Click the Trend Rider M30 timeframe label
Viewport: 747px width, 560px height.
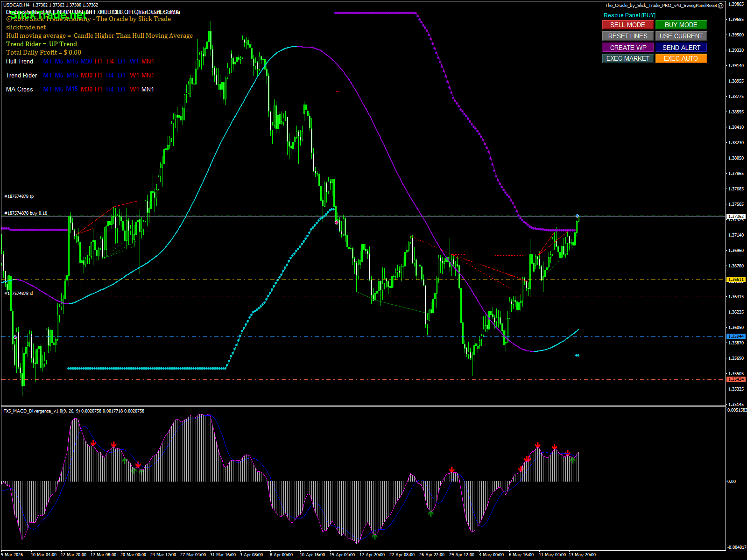(86, 75)
